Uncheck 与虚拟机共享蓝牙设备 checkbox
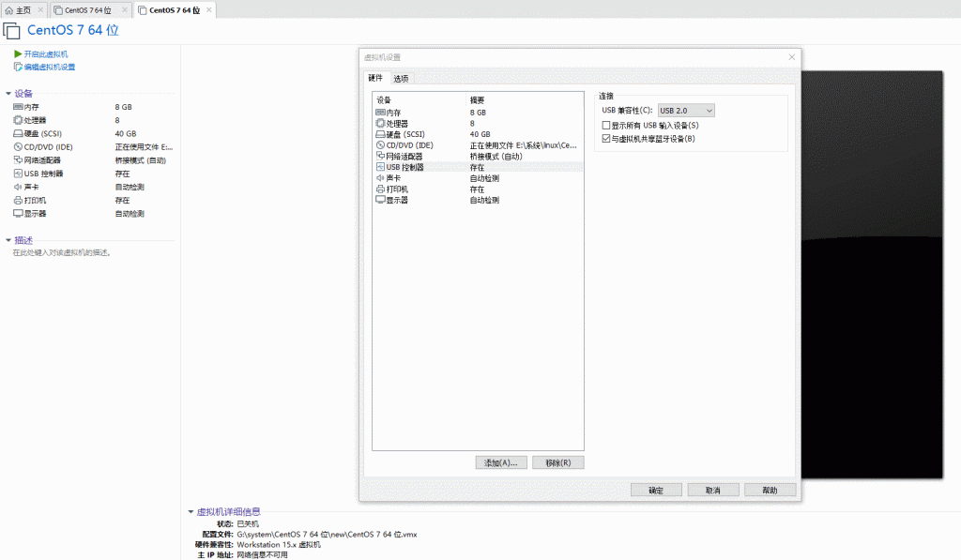 click(x=606, y=139)
